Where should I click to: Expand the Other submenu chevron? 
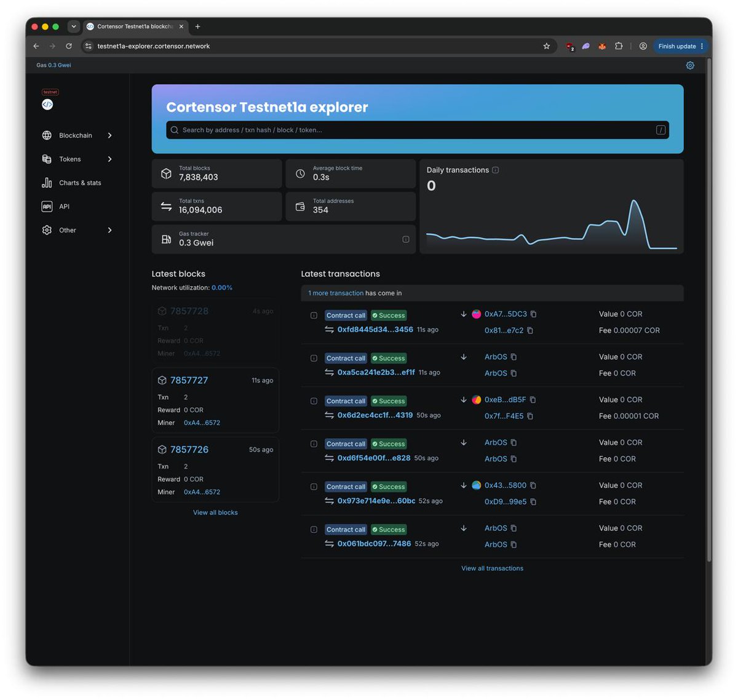[x=110, y=230]
